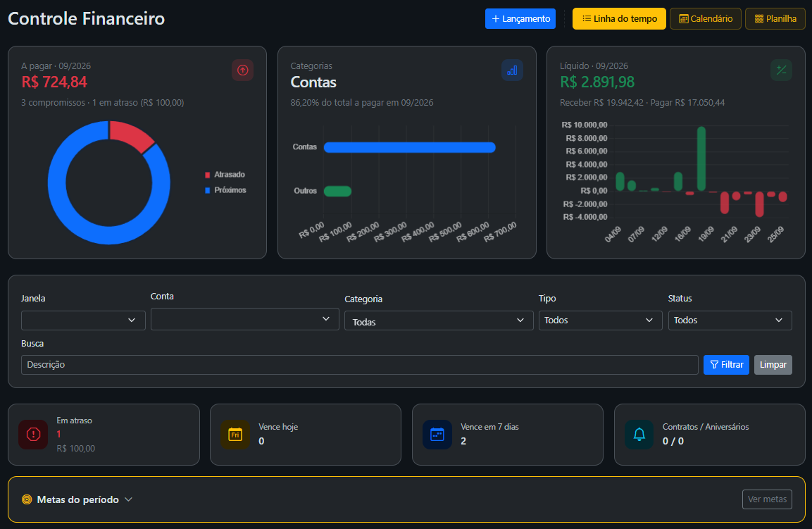Add a new Lançamento
812x529 pixels.
point(520,18)
